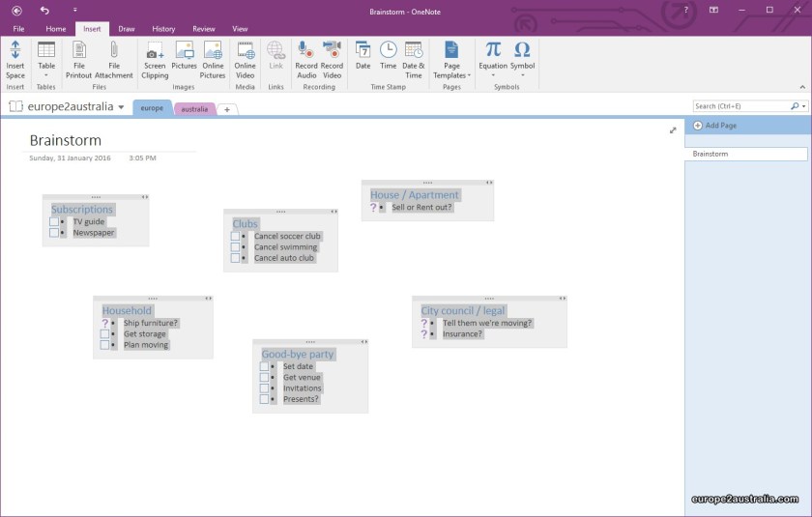Viewport: 812px width, 517px height.
Task: Open the File menu
Action: tap(18, 29)
